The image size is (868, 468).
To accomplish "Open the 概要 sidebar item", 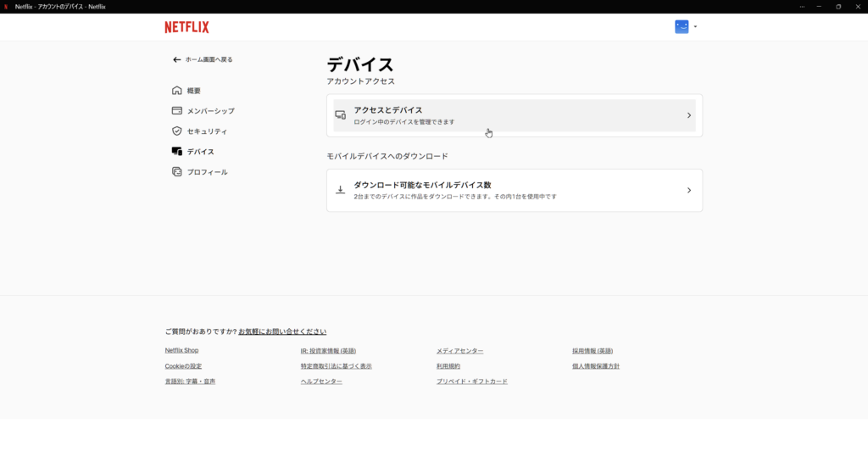I will [194, 91].
